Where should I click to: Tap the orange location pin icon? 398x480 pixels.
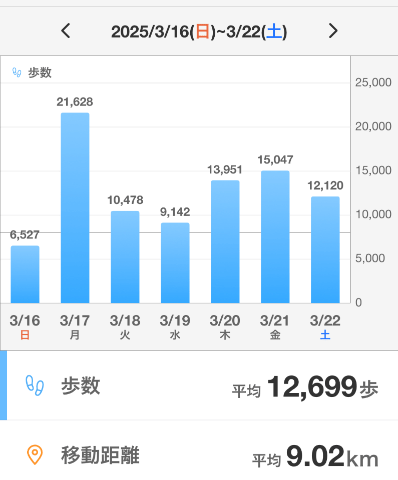35,455
